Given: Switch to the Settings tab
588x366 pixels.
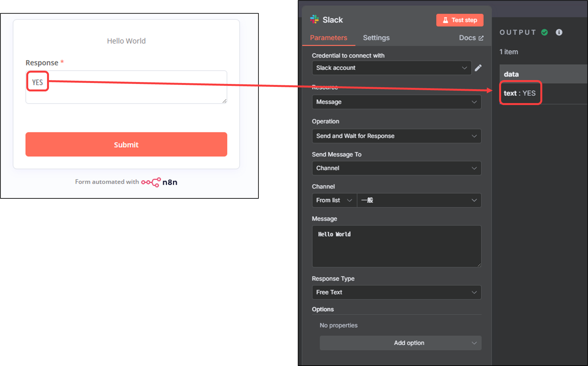Looking at the screenshot, I should 376,38.
